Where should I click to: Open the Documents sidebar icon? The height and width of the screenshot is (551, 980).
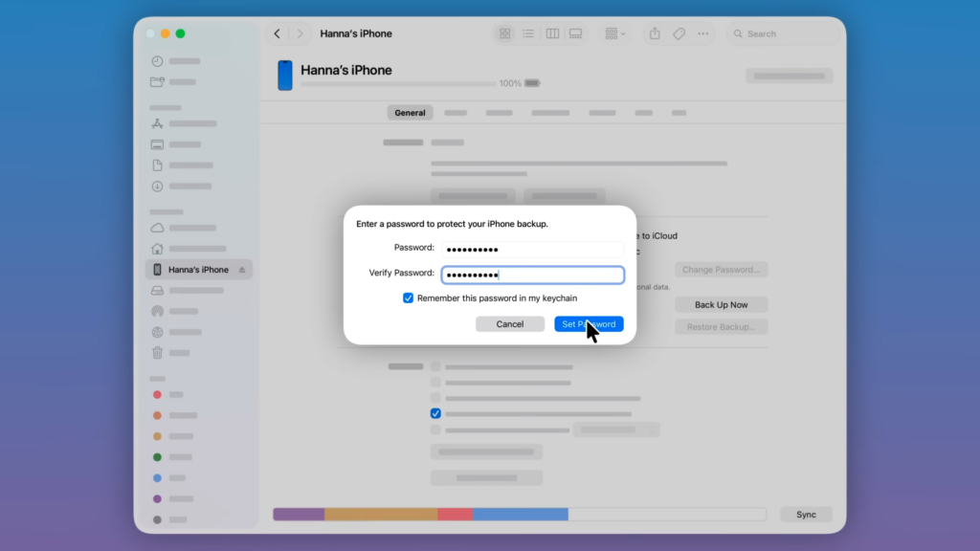[158, 165]
